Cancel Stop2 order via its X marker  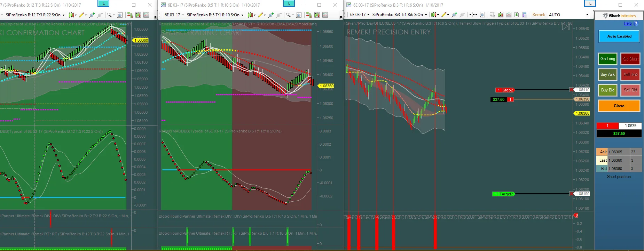571,90
